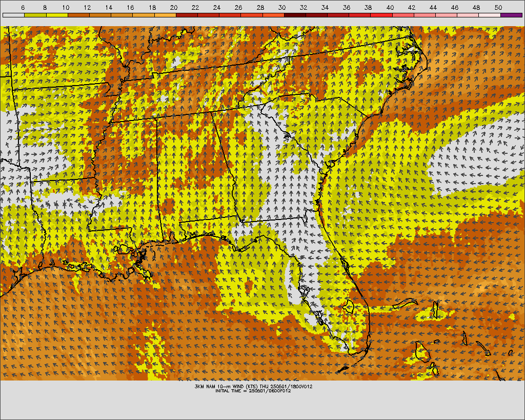Click the legend scale label "12"
Viewport: 525px width, 420px height.
[x=87, y=7]
